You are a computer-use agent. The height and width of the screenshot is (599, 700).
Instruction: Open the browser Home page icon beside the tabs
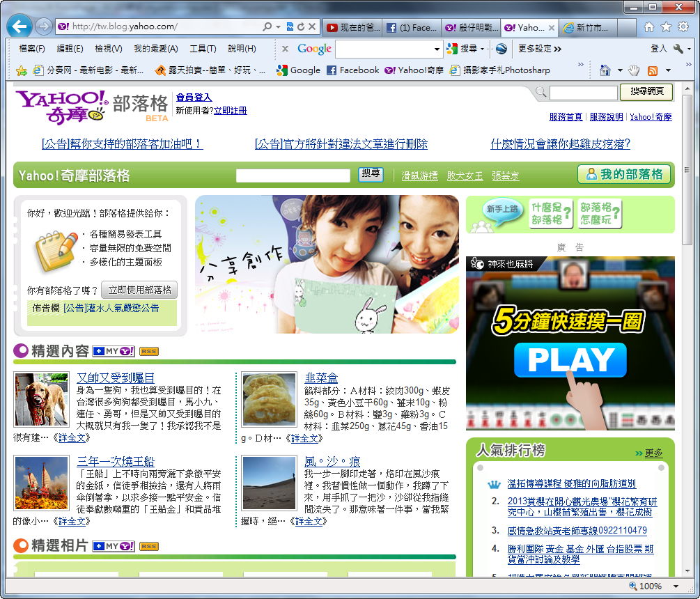click(x=649, y=27)
